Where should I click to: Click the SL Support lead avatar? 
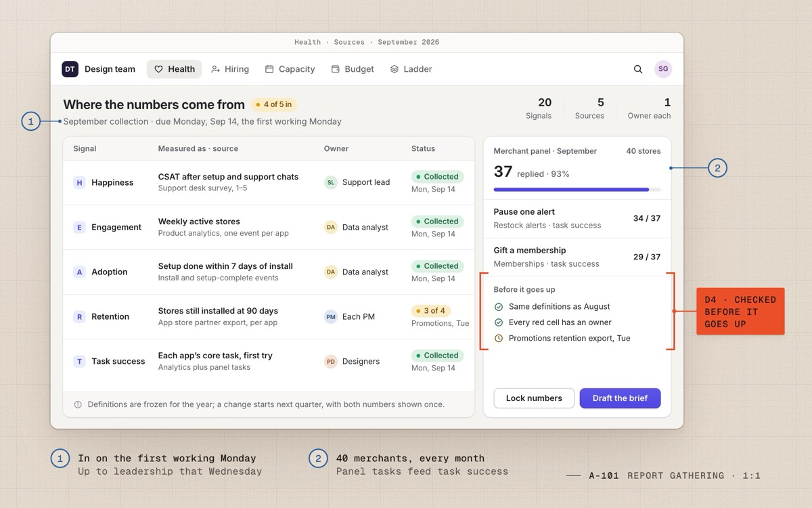point(331,182)
